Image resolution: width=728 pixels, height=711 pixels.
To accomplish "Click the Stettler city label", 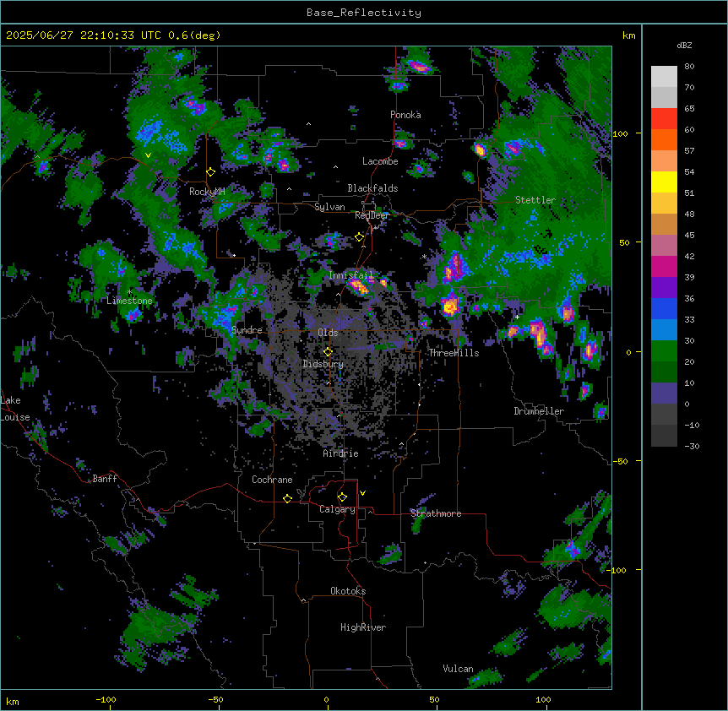I will tap(535, 200).
